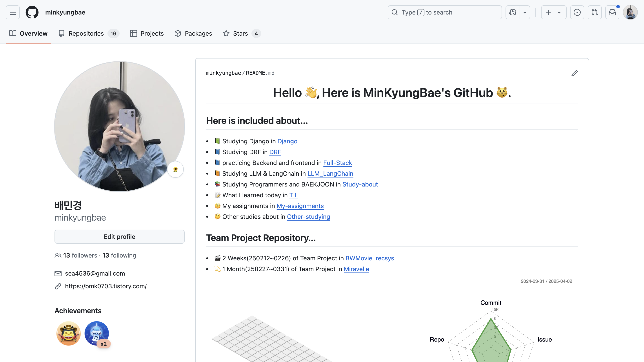Open the Other-studying repository link
644x362 pixels.
309,217
